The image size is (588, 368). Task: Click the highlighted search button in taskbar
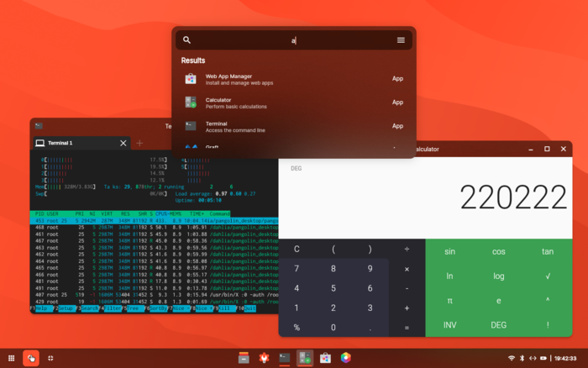(x=31, y=358)
